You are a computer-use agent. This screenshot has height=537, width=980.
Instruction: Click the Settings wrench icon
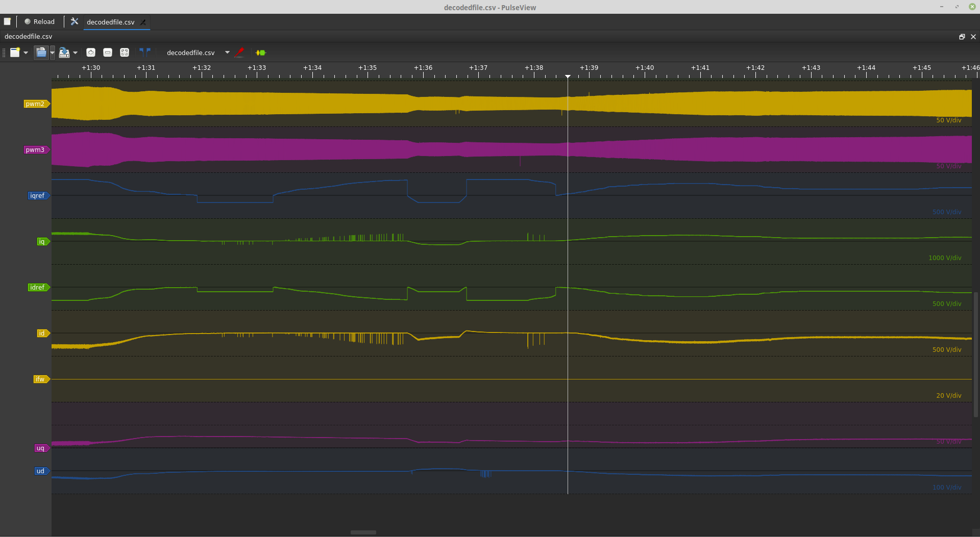(x=75, y=21)
